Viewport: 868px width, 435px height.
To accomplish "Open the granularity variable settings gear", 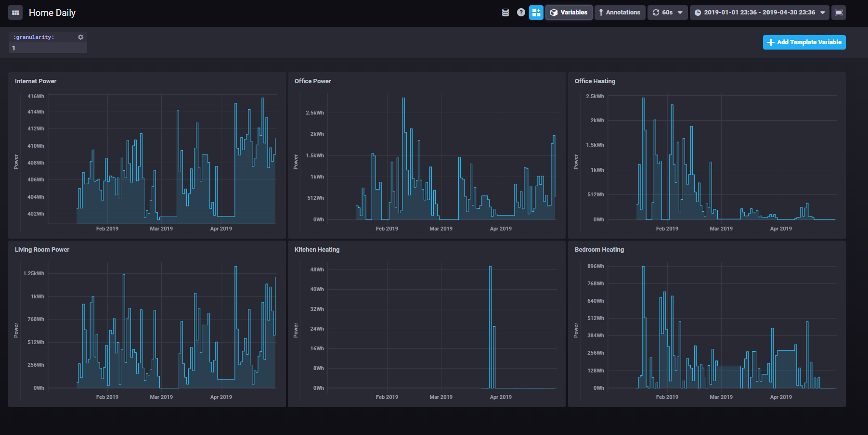I will pyautogui.click(x=80, y=37).
